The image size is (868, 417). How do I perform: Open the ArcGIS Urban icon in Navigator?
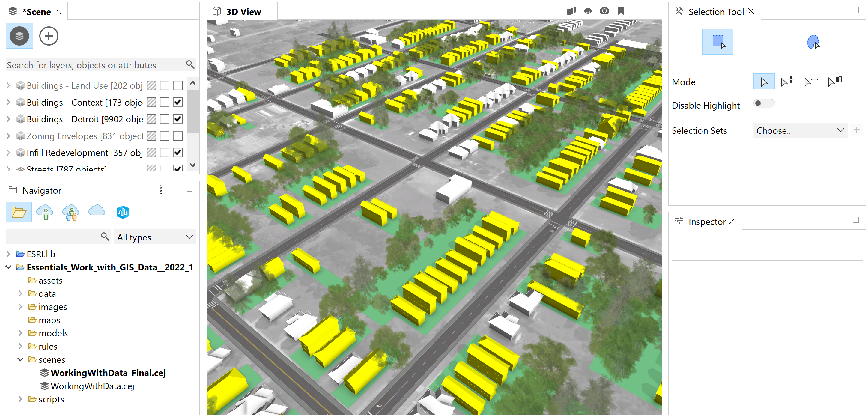coord(123,212)
